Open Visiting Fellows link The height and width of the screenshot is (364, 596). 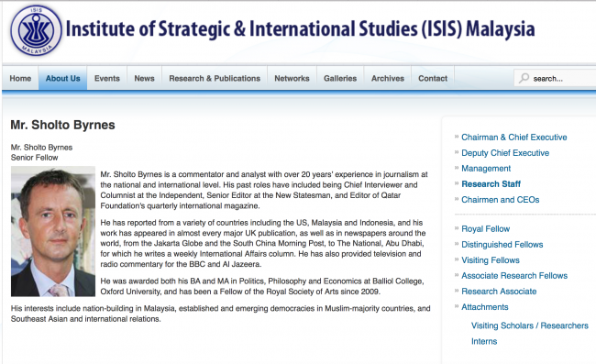pos(491,259)
